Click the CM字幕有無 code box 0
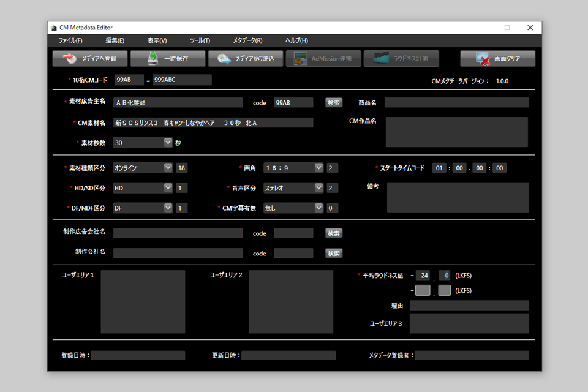 pyautogui.click(x=332, y=208)
